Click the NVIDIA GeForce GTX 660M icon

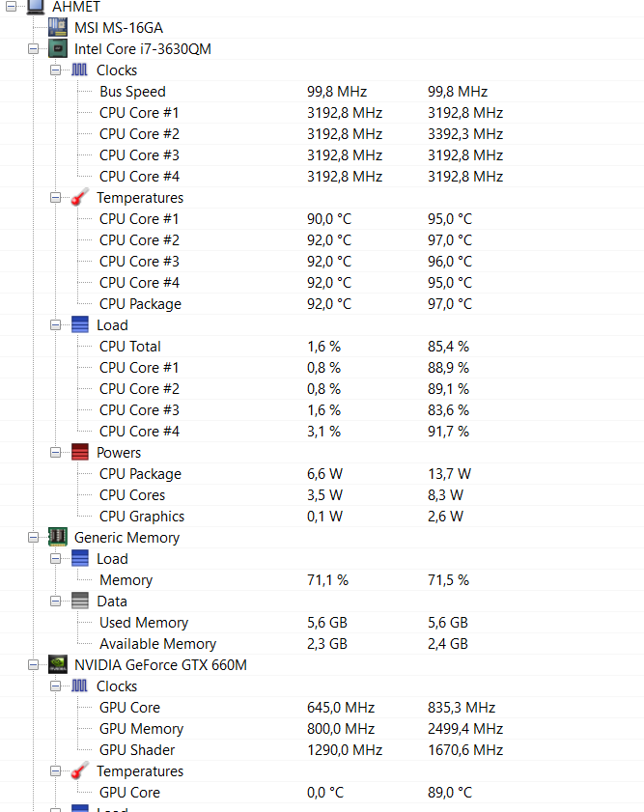[x=57, y=664]
